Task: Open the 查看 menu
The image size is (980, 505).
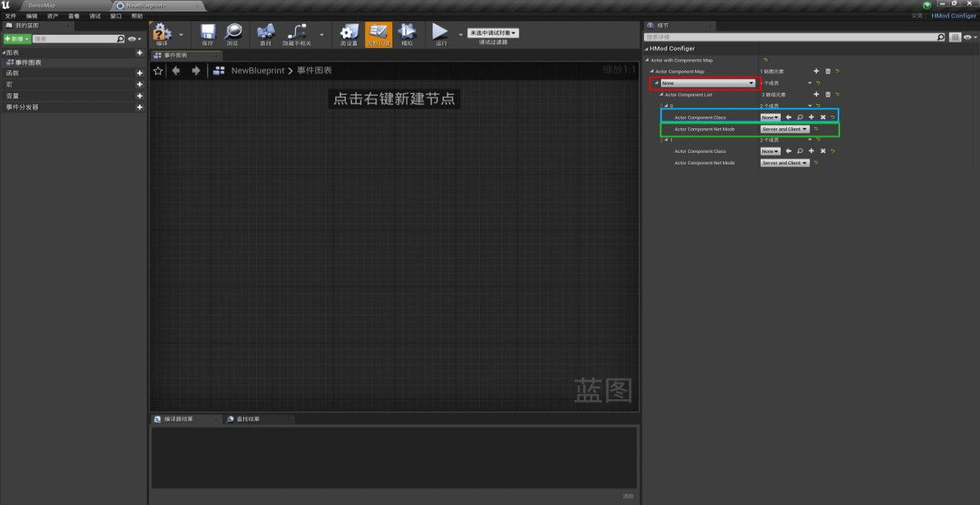Action: click(x=73, y=15)
